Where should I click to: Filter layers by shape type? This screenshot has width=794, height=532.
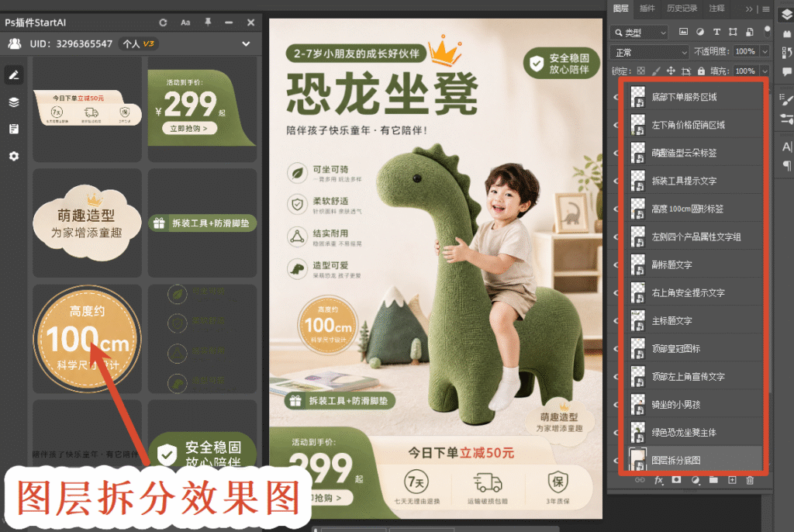click(733, 32)
